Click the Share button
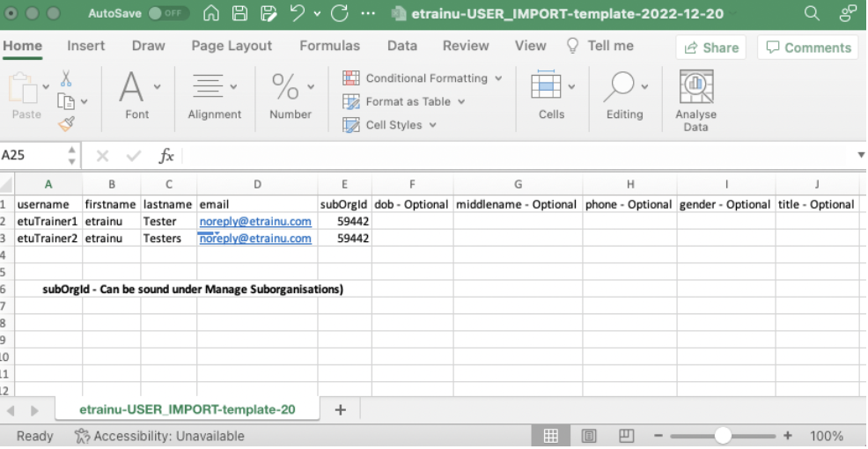 coord(710,48)
